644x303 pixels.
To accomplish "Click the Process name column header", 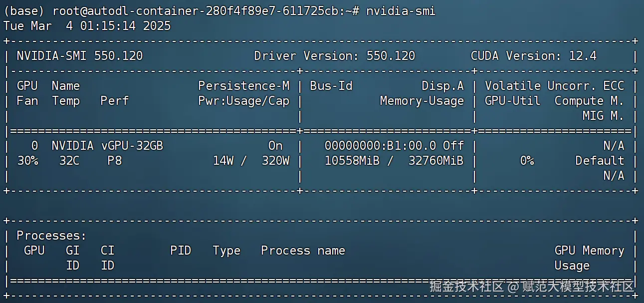I will coord(303,251).
